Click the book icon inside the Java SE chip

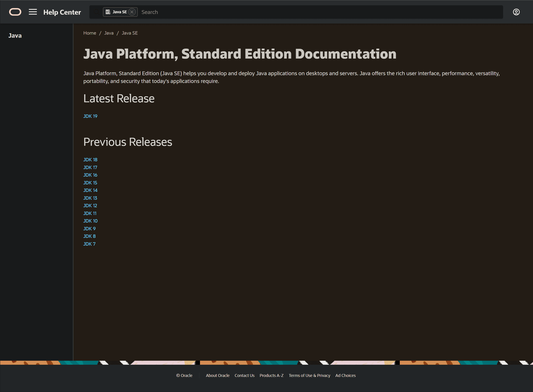[x=108, y=11]
